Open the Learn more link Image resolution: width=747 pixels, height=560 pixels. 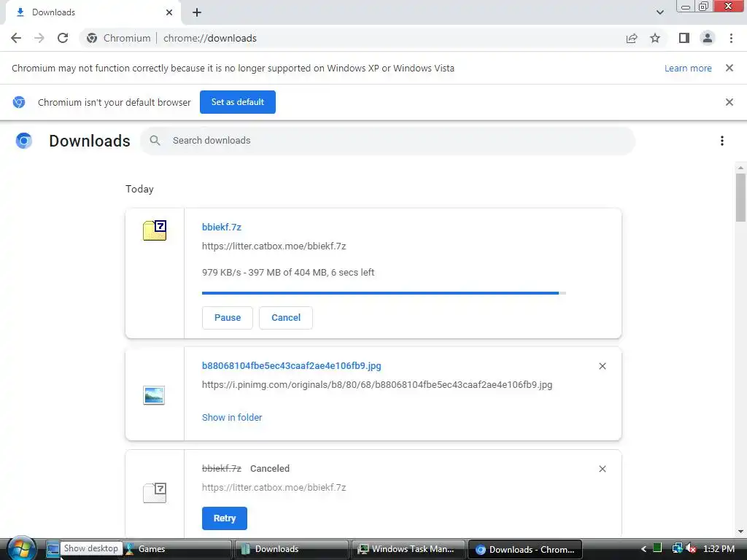point(688,68)
